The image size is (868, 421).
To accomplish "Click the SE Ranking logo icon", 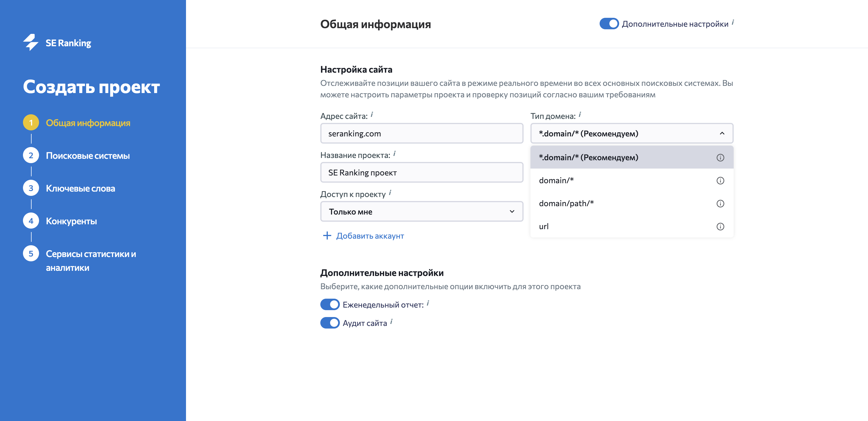I will click(31, 43).
